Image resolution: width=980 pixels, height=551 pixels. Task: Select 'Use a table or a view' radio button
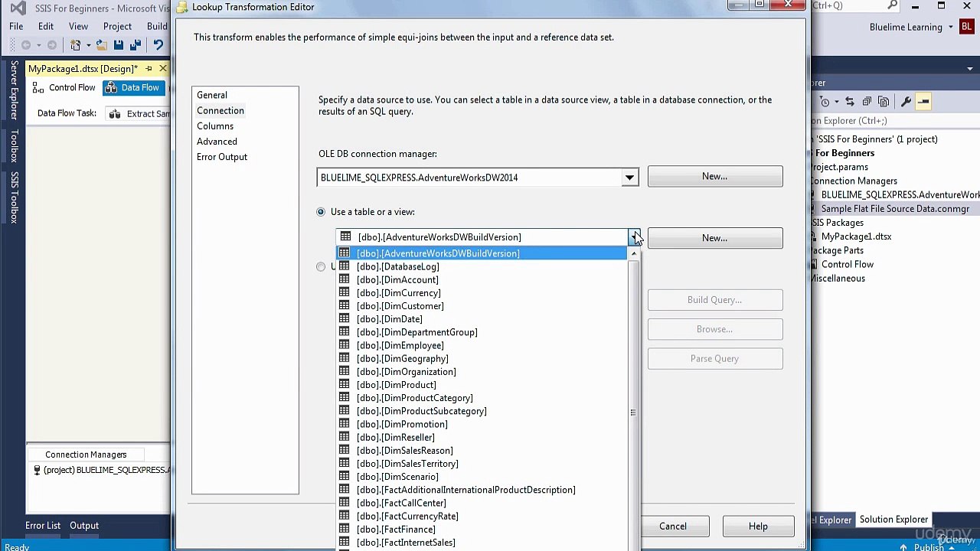point(321,212)
